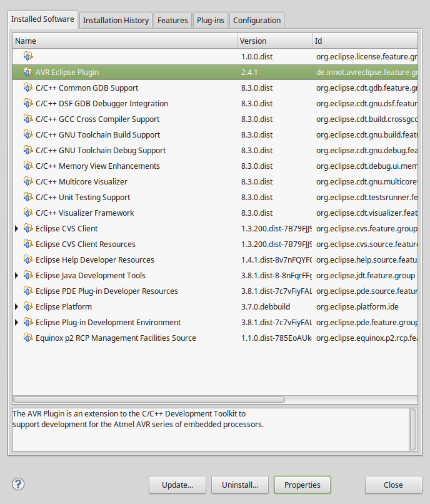Viewport: 430px width, 504px height.
Task: Select C/C++ GNU Toolchain Build Support
Action: 215,134
